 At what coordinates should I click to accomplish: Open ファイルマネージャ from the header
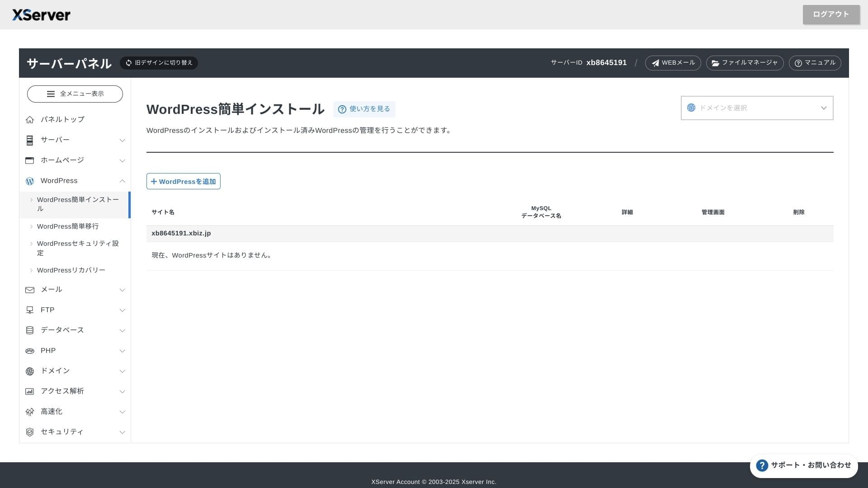click(745, 63)
